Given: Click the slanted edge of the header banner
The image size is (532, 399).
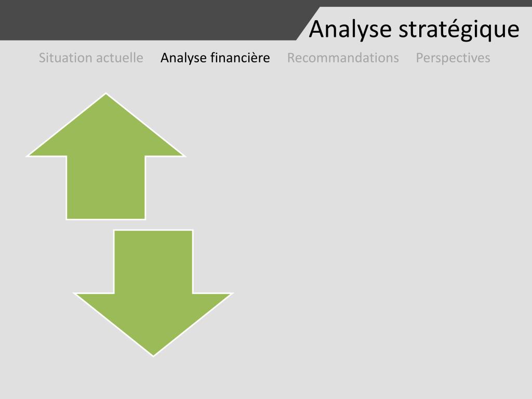Looking at the screenshot, I should [308, 23].
